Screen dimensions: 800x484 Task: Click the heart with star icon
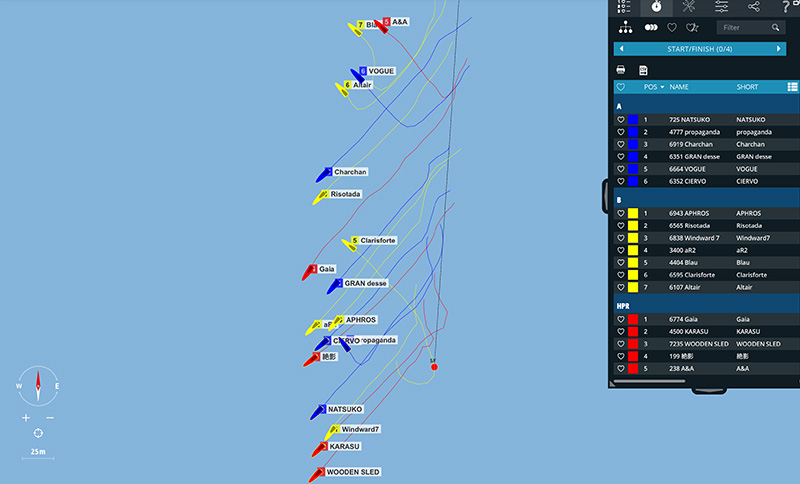(692, 28)
